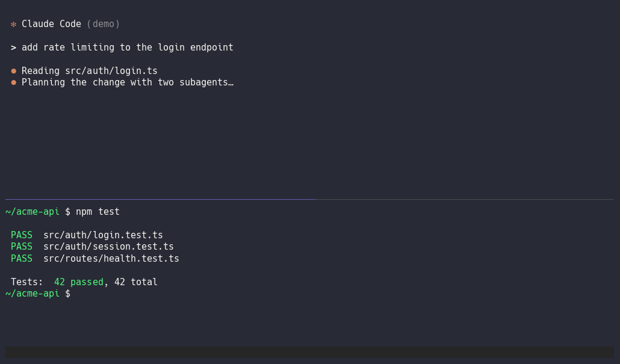This screenshot has width=620, height=364.
Task: Click the '(demo)' label
Action: 103,24
